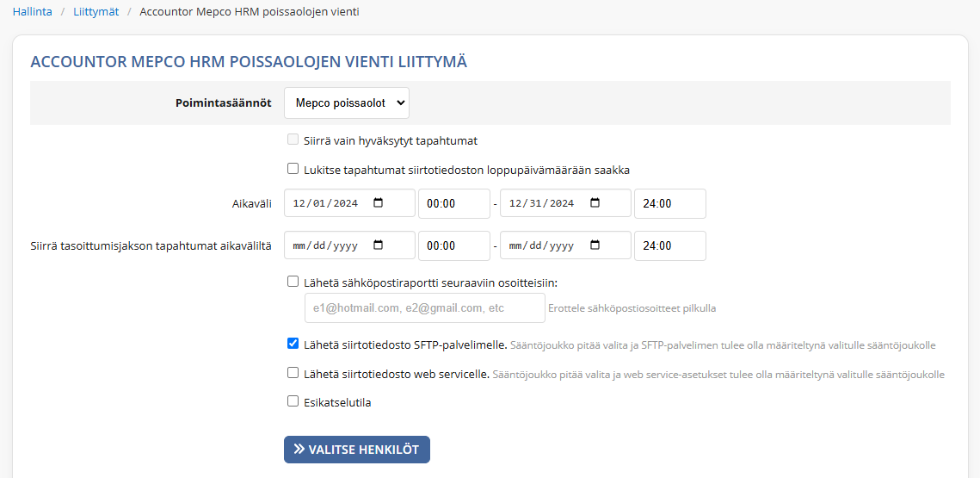980x478 pixels.
Task: Open calendar picker for Aikaväli start date
Action: click(x=378, y=203)
